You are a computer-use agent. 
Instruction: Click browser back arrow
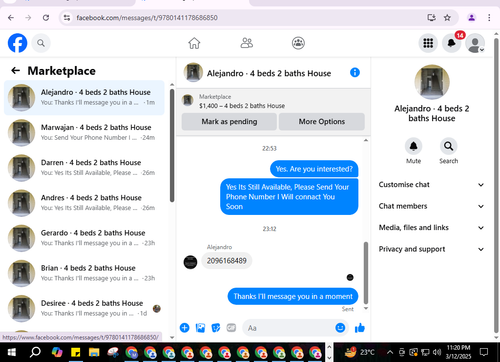click(11, 18)
